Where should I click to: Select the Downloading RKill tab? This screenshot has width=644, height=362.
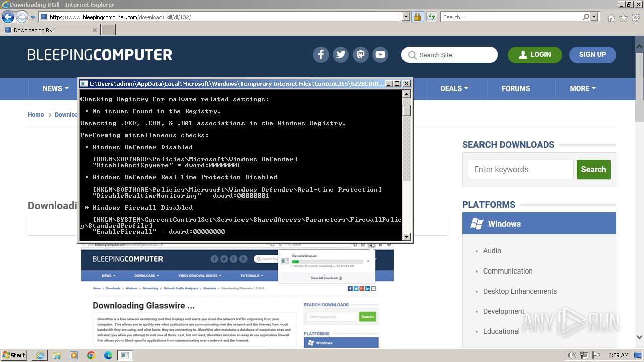pos(50,30)
